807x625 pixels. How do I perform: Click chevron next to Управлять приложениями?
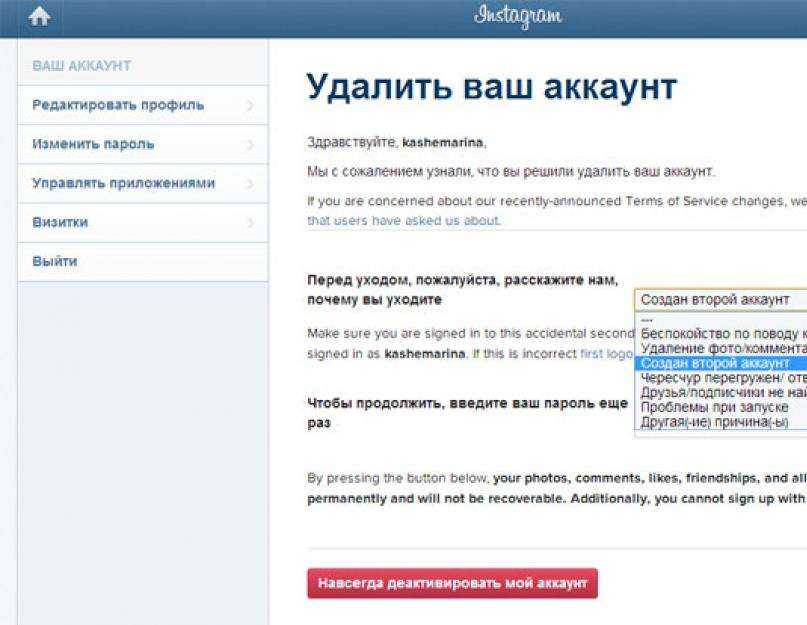point(250,184)
